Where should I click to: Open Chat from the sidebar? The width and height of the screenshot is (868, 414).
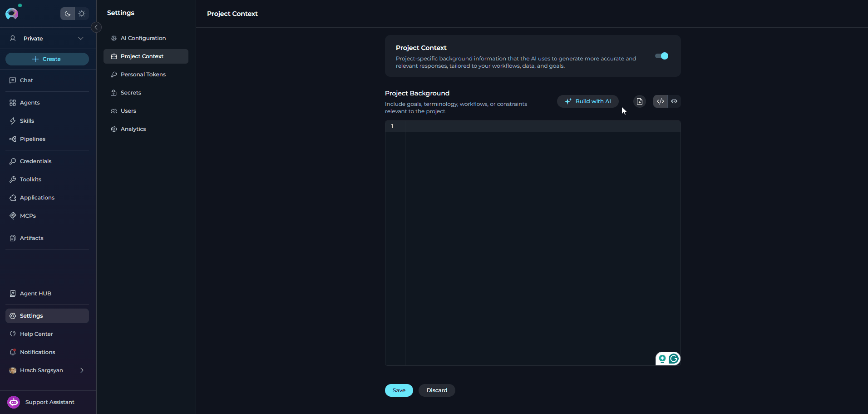point(47,80)
